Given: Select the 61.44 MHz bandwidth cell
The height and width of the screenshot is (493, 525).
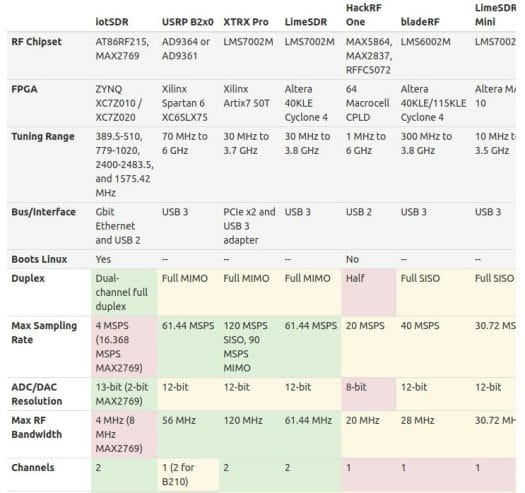Looking at the screenshot, I should point(311,434).
